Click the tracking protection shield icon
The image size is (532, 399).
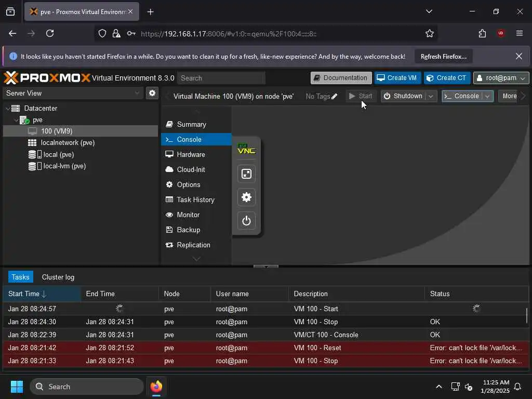tap(102, 33)
